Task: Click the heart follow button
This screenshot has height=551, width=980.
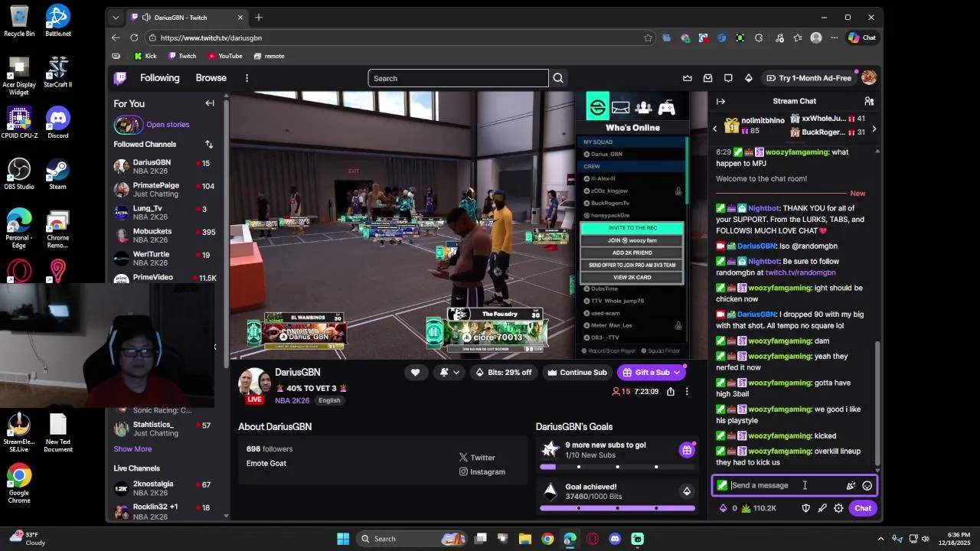Action: pos(415,373)
